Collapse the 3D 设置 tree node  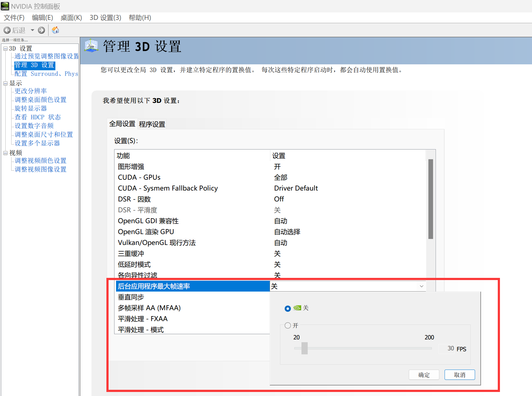point(5,48)
